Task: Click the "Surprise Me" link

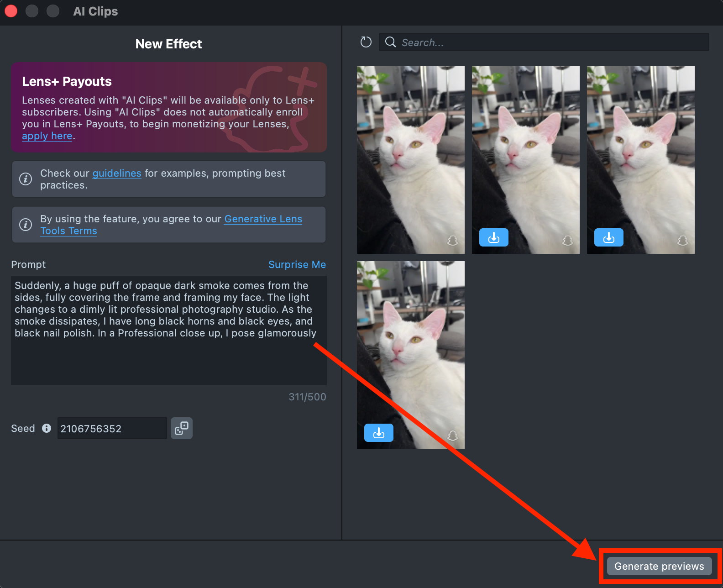Action: tap(297, 265)
